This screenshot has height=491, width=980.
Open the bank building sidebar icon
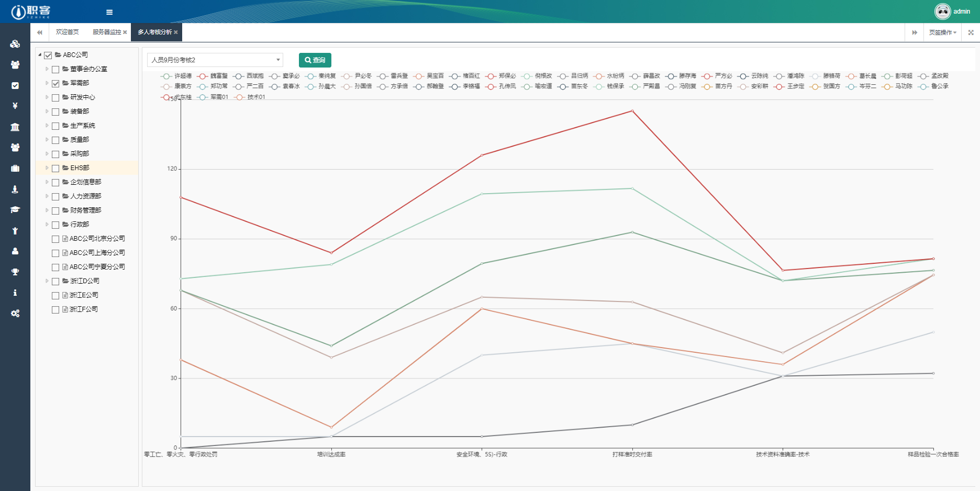point(15,127)
